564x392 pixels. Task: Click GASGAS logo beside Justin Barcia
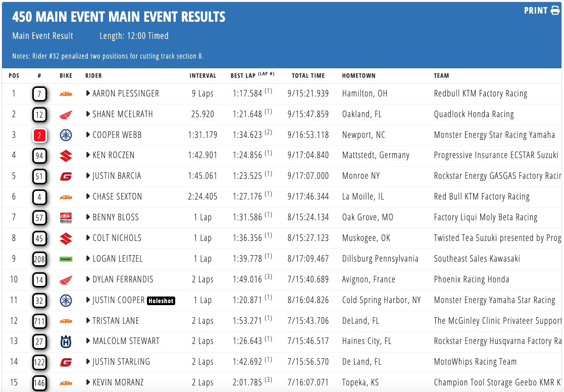pyautogui.click(x=66, y=176)
